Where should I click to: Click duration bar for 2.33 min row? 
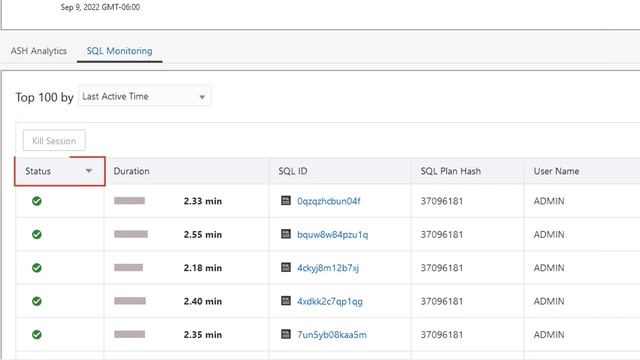tap(129, 200)
